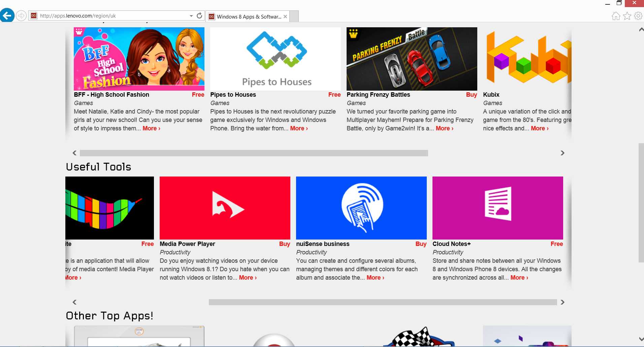Click left arrow of Useful Tools carousel
The height and width of the screenshot is (347, 644).
tap(74, 302)
